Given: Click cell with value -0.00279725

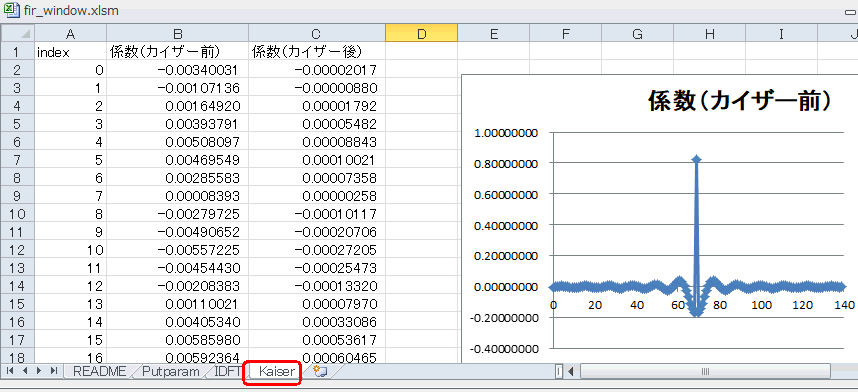Looking at the screenshot, I should pyautogui.click(x=177, y=214).
